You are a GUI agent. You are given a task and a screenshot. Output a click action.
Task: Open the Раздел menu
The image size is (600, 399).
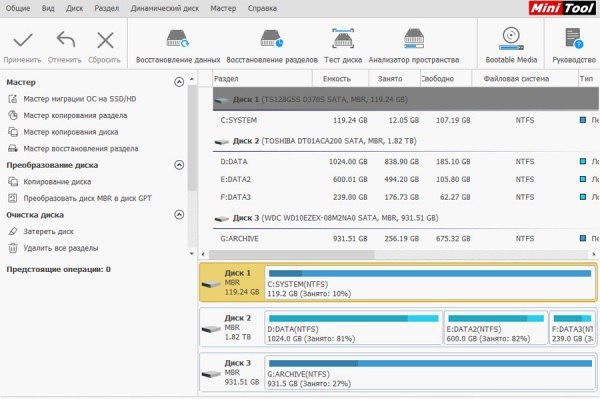pyautogui.click(x=107, y=8)
